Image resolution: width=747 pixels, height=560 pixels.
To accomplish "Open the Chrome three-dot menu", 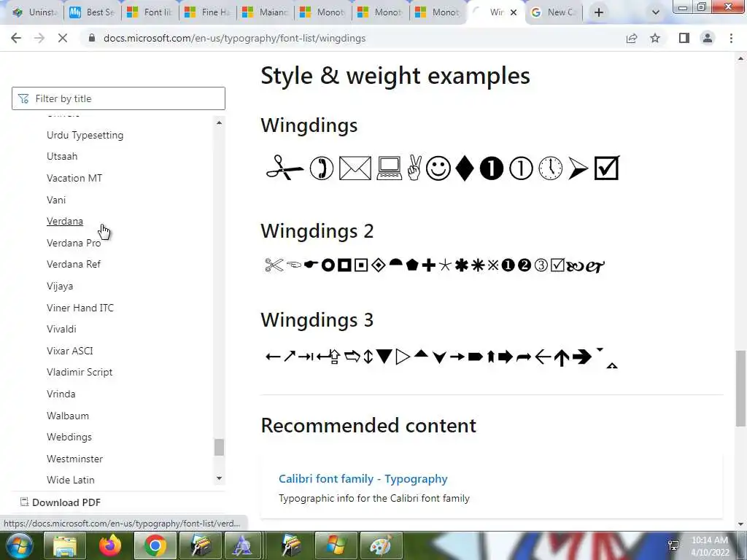I will pos(731,38).
